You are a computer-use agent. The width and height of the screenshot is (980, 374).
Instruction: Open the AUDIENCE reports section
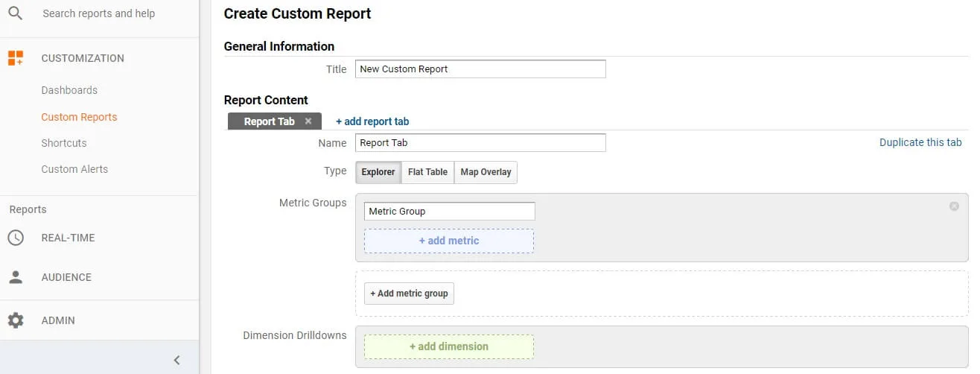[x=66, y=277]
